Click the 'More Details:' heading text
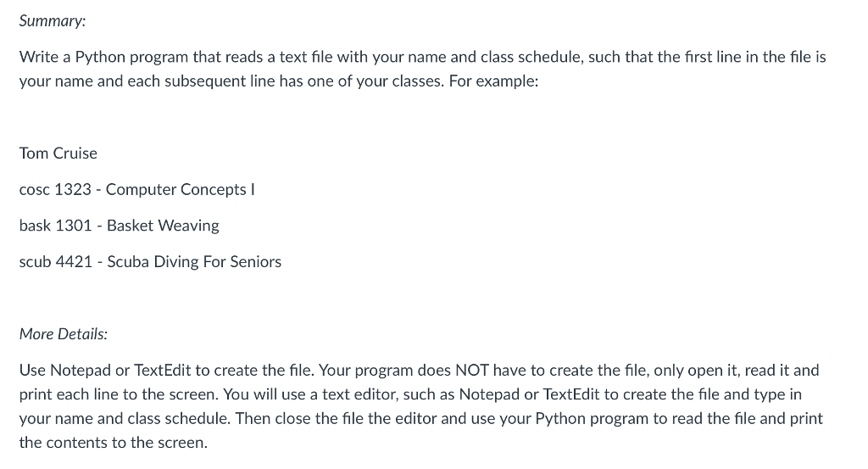The width and height of the screenshot is (868, 469). [x=64, y=334]
